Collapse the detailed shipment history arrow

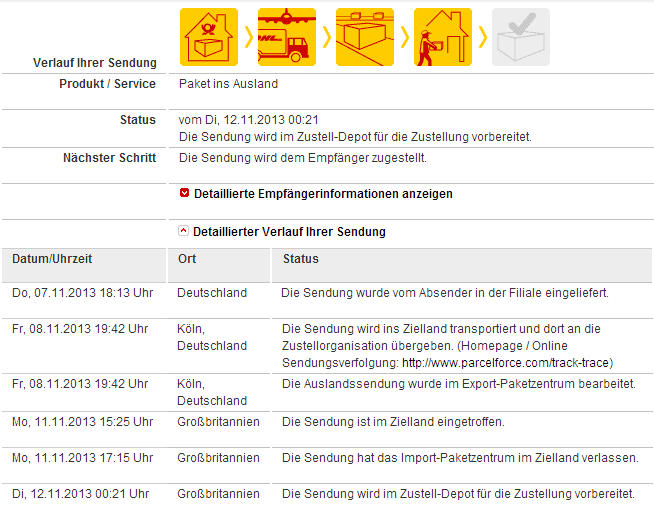click(x=184, y=231)
